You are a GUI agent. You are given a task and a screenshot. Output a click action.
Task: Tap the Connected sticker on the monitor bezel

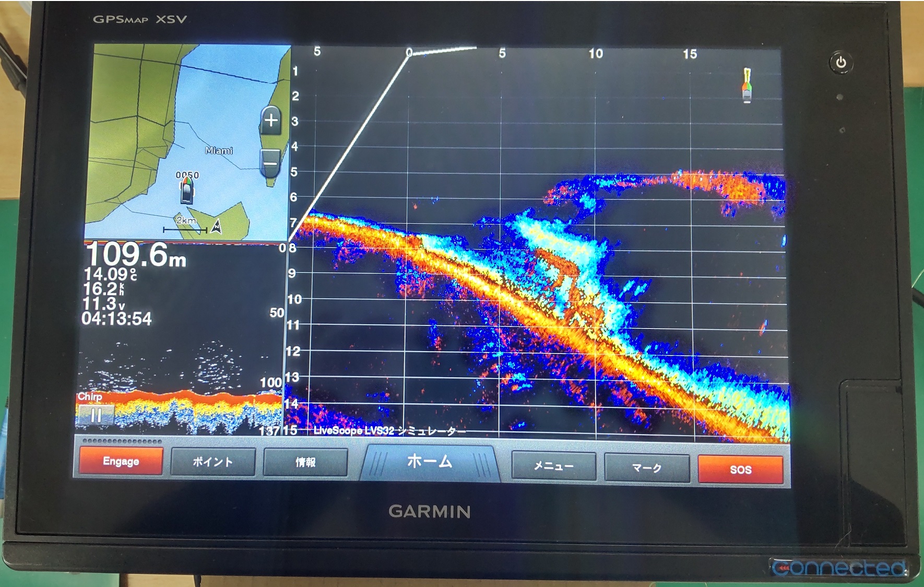click(x=840, y=568)
